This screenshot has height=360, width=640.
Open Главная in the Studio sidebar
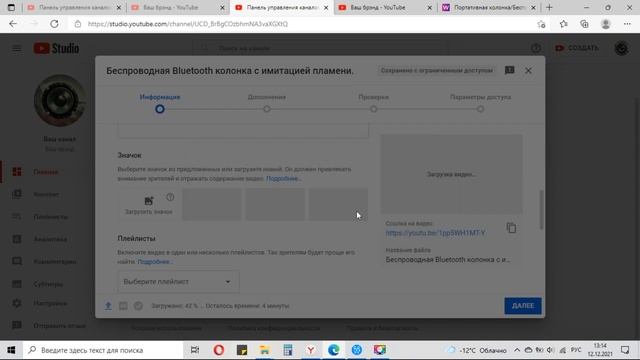click(46, 172)
